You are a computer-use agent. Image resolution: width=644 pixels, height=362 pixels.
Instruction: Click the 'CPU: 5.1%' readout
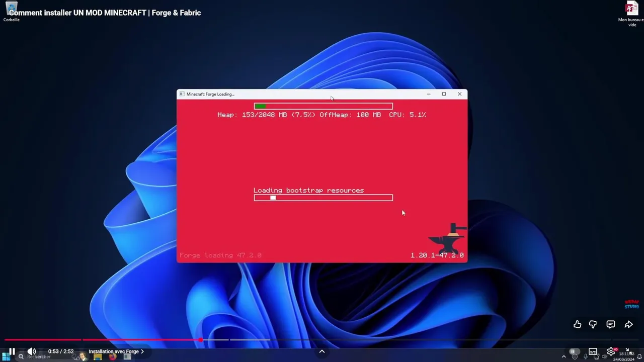[x=408, y=115]
